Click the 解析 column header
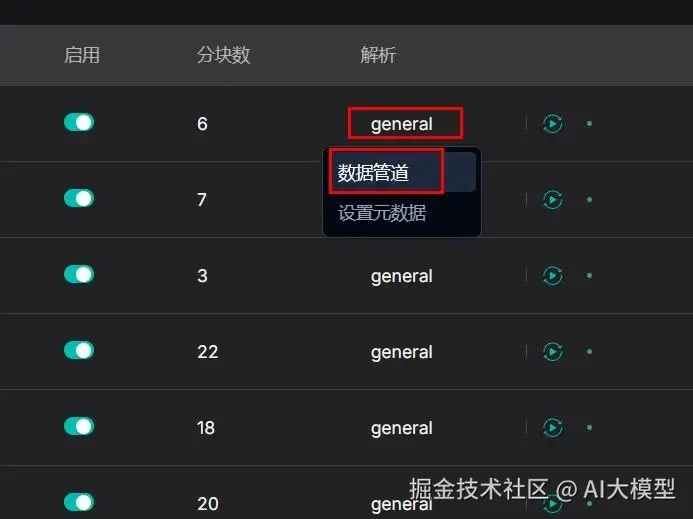The width and height of the screenshot is (693, 519). tap(378, 55)
